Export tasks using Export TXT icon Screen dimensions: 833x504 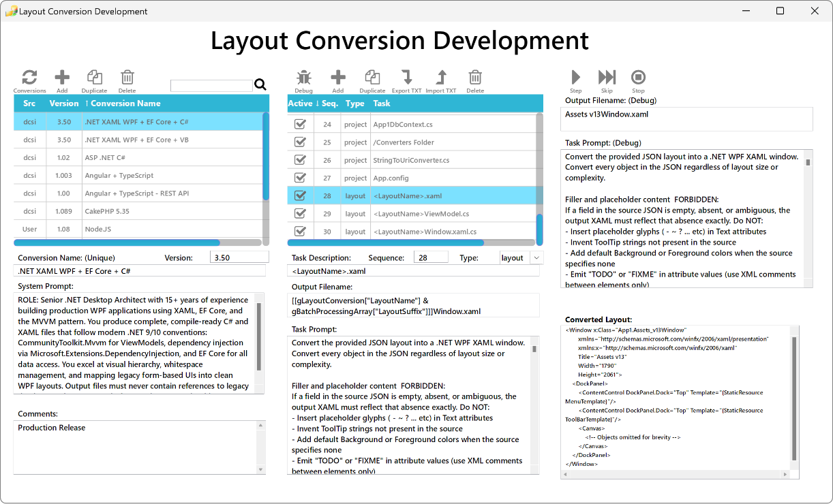[406, 78]
